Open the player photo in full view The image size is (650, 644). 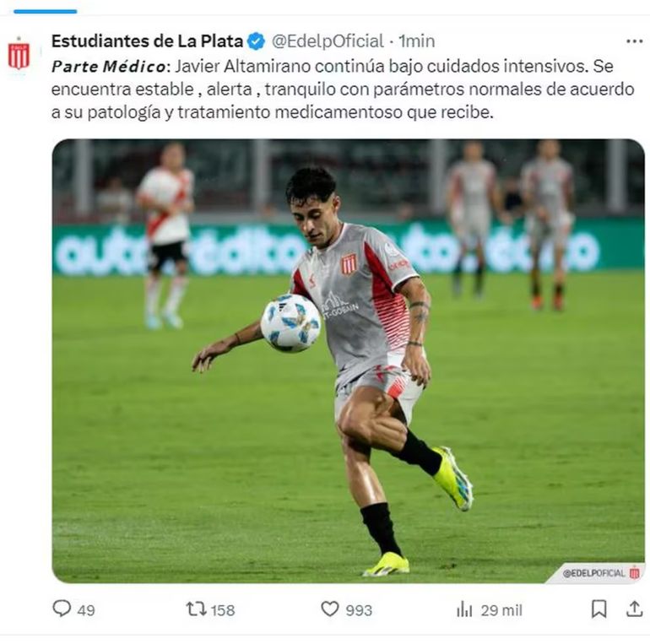[348, 361]
